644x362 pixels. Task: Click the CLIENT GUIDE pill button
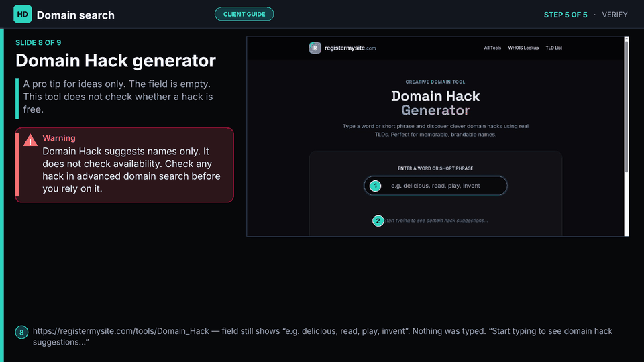(244, 14)
